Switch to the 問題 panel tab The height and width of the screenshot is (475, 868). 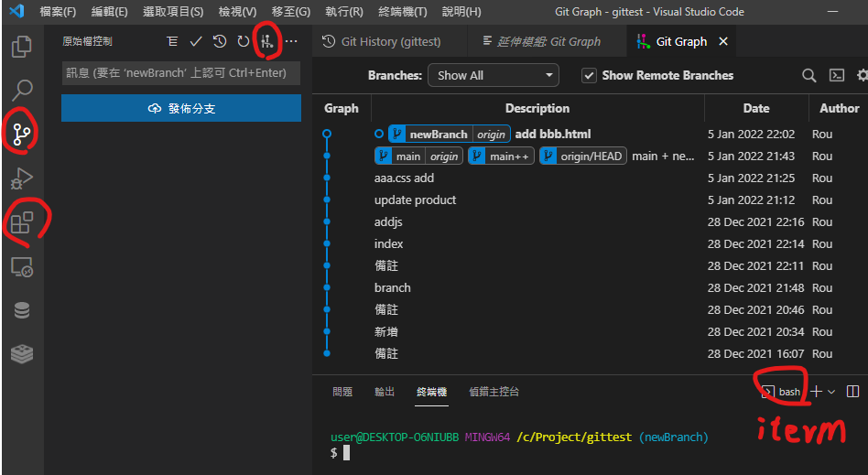[x=342, y=392]
